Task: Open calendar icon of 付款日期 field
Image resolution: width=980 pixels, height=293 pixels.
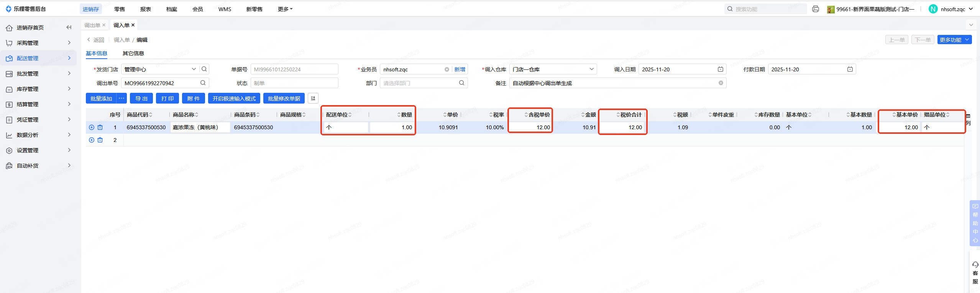Action: (850, 69)
